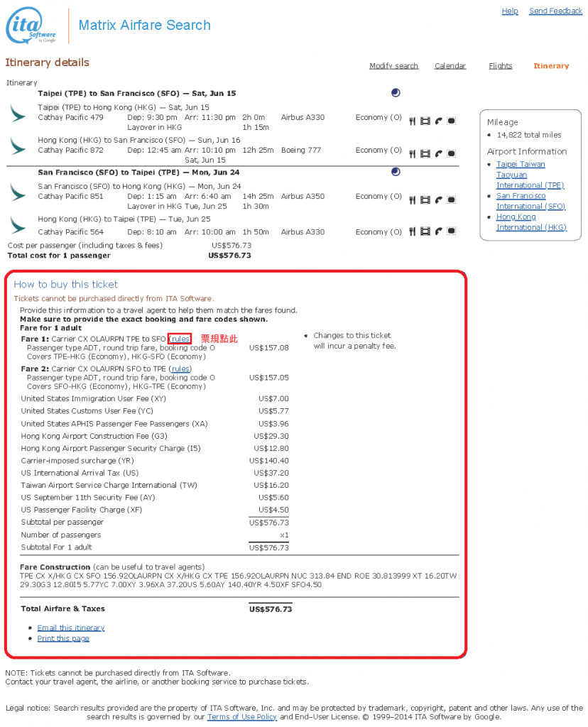Click the Cathay Pacific 851 airline logo
Screen dimensions: 588x727
coord(18,192)
